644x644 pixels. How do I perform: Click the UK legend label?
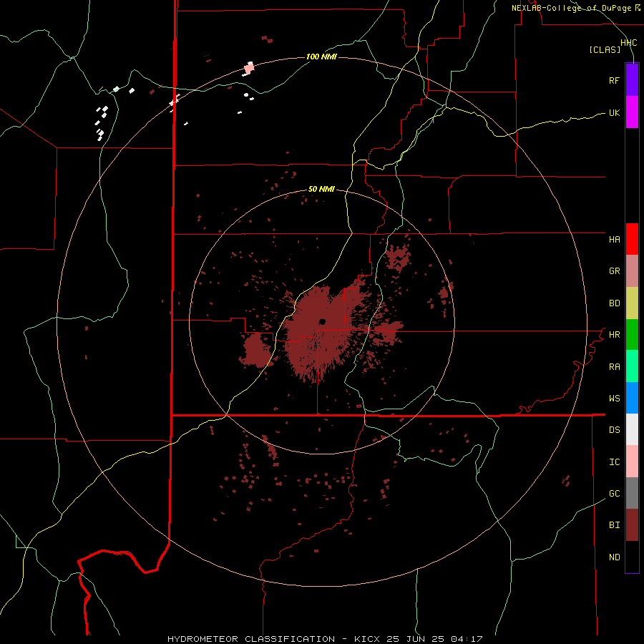tap(614, 112)
